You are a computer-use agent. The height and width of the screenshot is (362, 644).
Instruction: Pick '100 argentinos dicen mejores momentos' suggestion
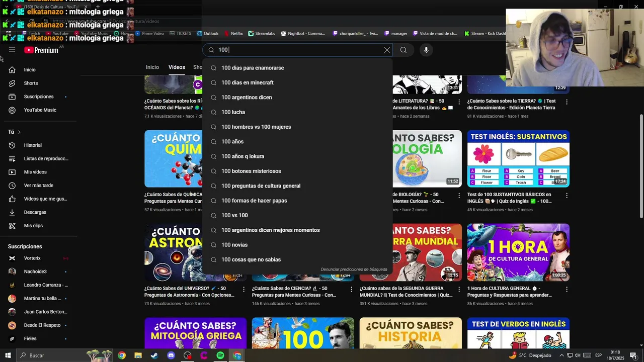tap(297, 230)
